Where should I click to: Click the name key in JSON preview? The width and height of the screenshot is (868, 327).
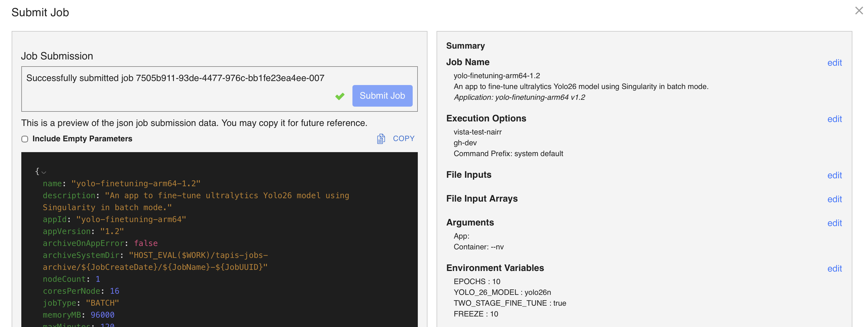coord(52,184)
